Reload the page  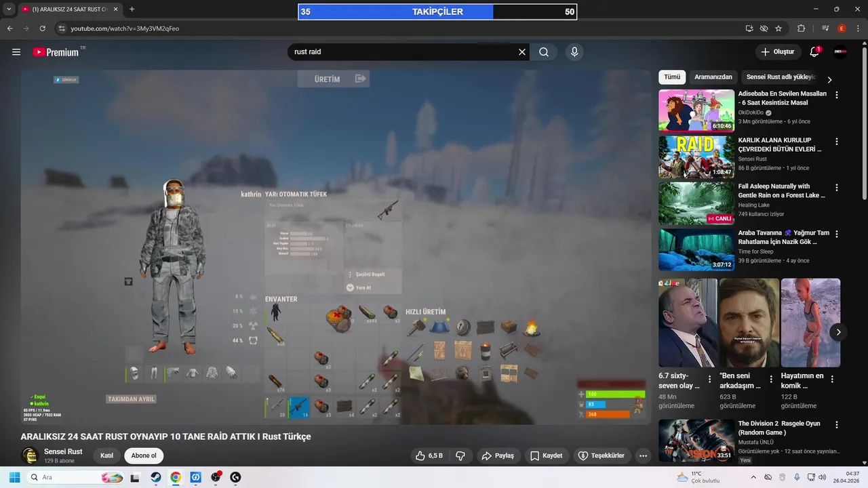click(42, 28)
